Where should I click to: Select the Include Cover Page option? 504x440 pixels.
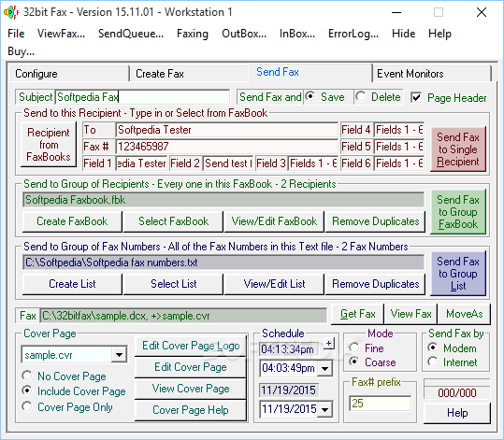74,391
